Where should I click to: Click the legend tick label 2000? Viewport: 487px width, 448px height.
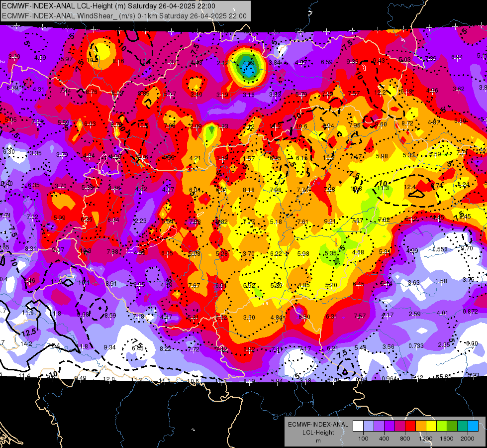click(x=468, y=439)
